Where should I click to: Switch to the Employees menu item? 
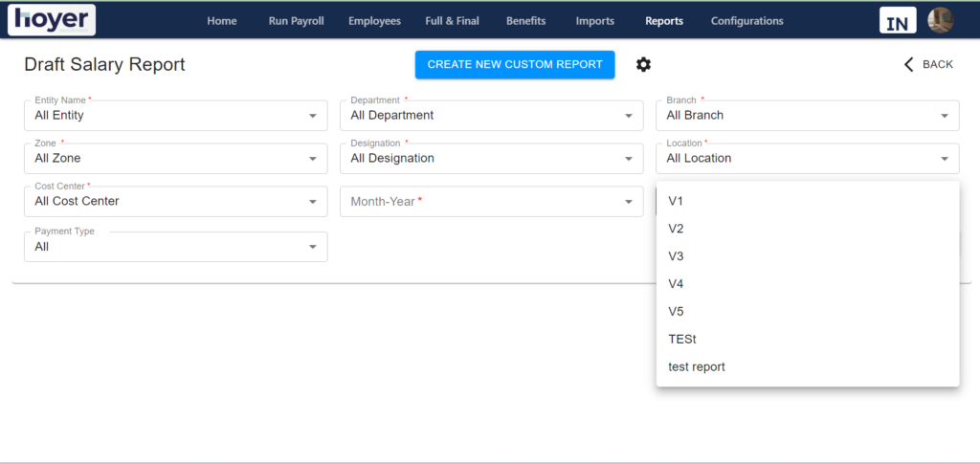tap(374, 21)
